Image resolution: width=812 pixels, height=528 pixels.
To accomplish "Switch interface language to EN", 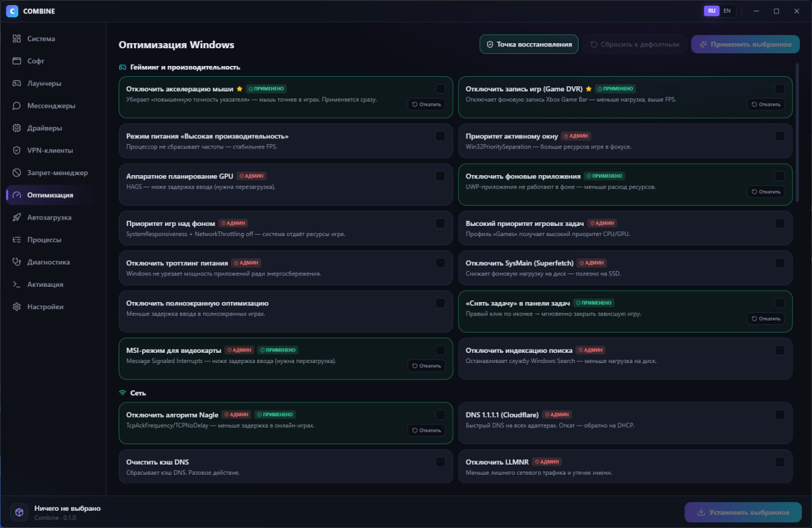I will point(727,11).
